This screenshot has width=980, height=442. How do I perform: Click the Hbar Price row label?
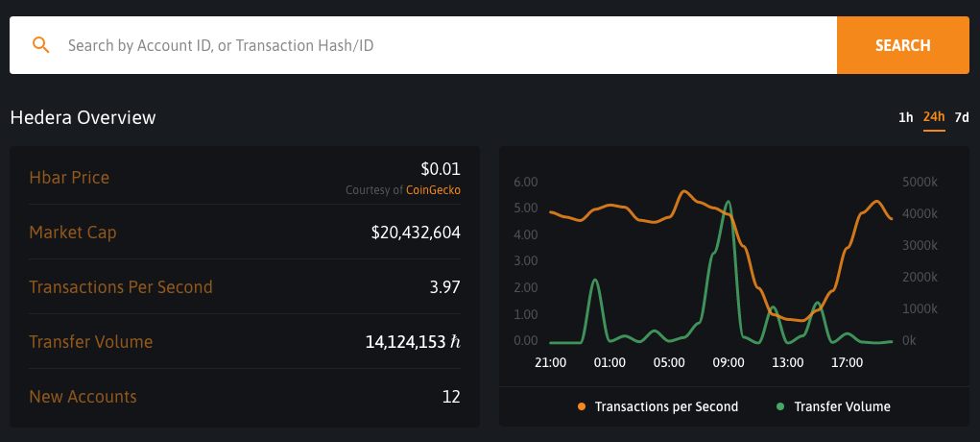click(69, 178)
